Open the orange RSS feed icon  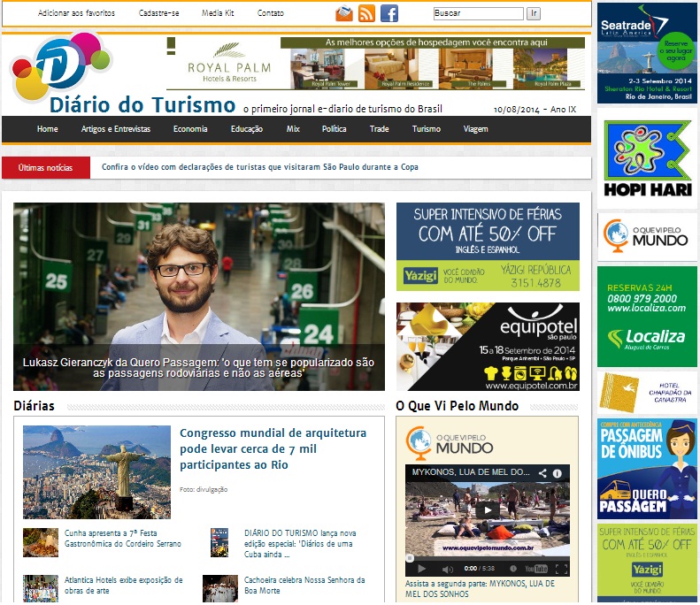coord(366,13)
